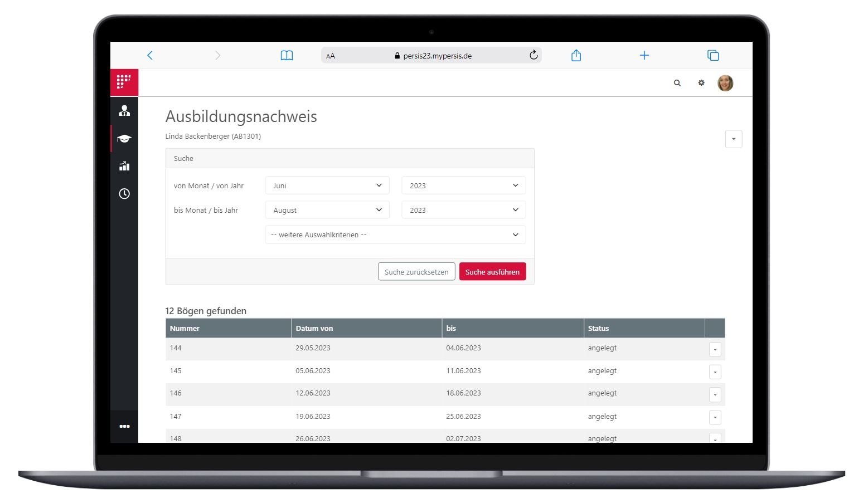Screen dimensions: 868x503
Task: Expand the 'weitere Auswahlkriterien' dropdown
Action: click(395, 235)
